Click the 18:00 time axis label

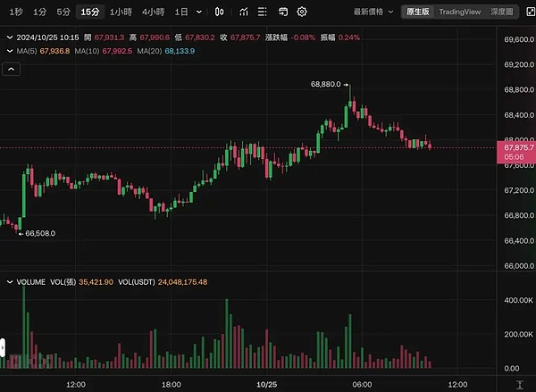click(172, 385)
